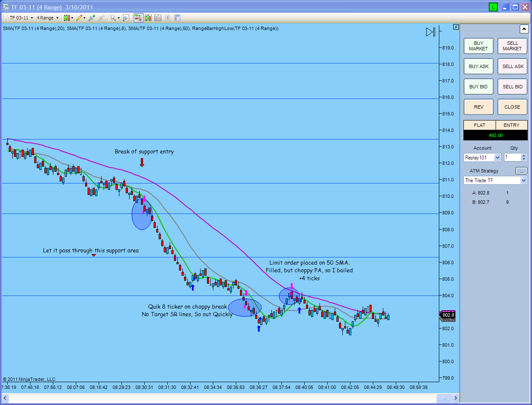Open the data series candlestick icon

point(148,18)
